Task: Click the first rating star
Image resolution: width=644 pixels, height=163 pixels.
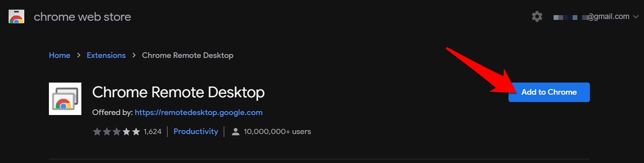Action: 97,131
